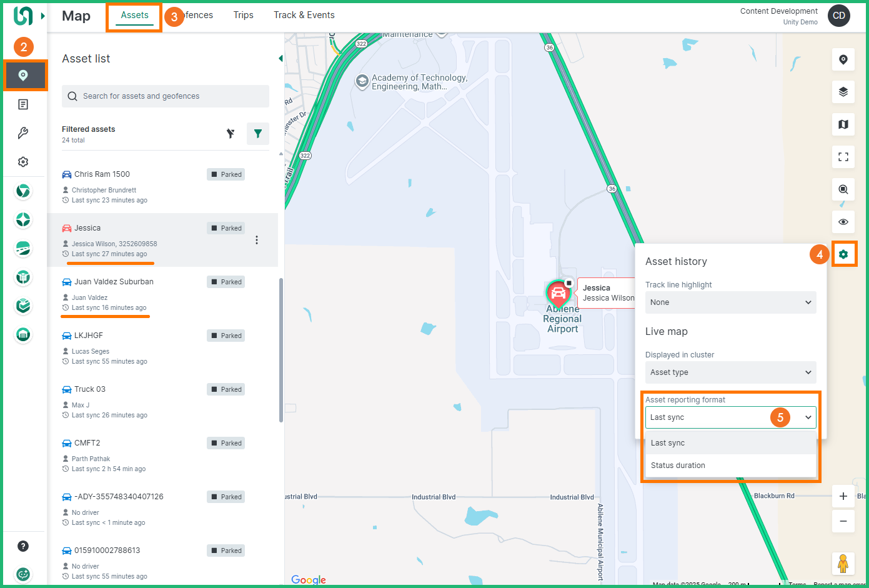The height and width of the screenshot is (588, 869).
Task: Click the asset search input field
Action: [166, 96]
